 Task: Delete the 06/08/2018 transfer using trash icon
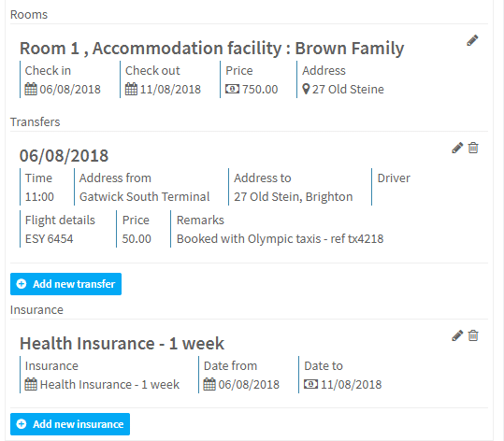(x=473, y=148)
